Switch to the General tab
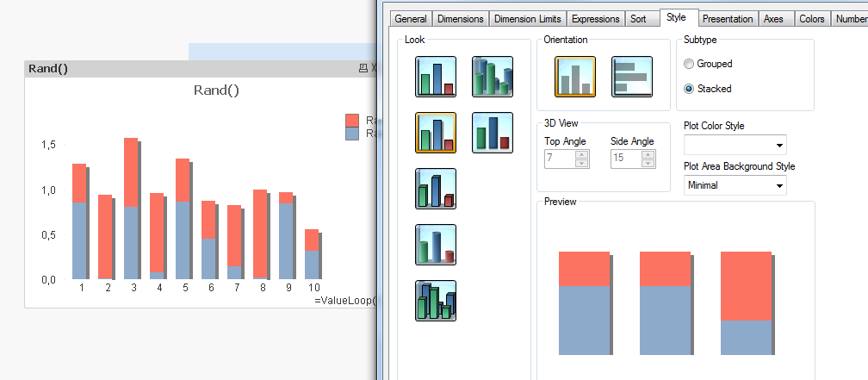Viewport: 868px width, 380px height. tap(411, 19)
